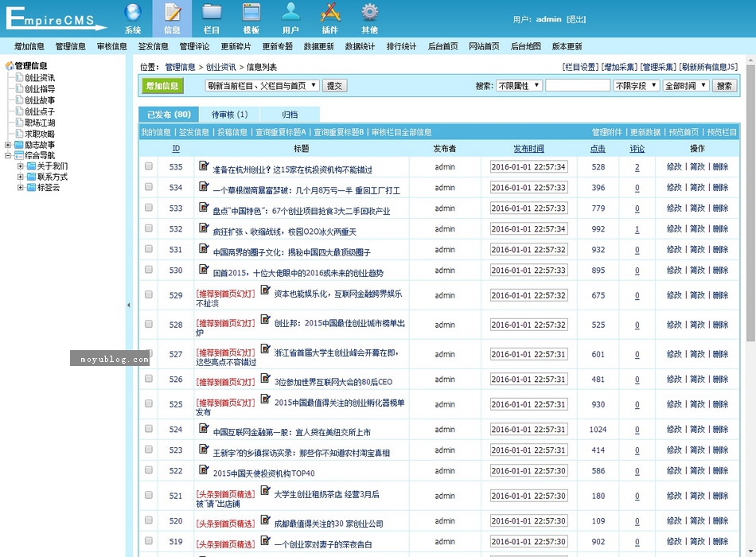Viewport: 756px width, 557px height.
Task: Open the 排行统计 menu item
Action: (x=401, y=46)
